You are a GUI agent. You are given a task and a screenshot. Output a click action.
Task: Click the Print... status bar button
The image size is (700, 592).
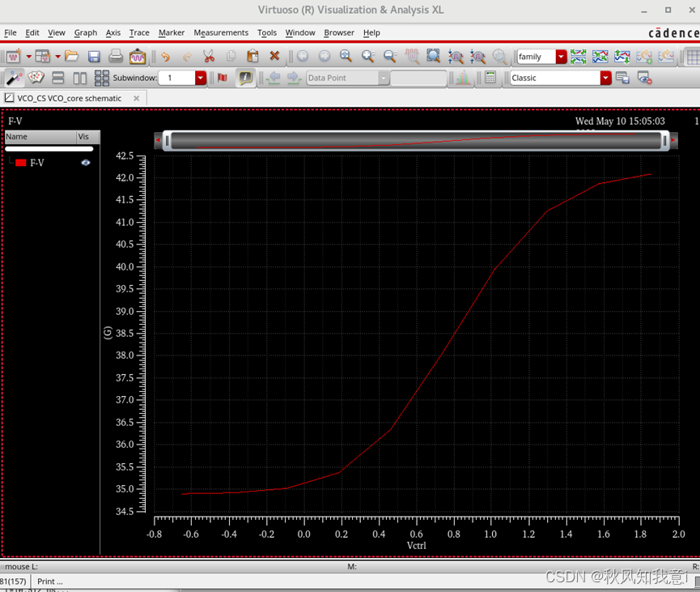point(50,581)
